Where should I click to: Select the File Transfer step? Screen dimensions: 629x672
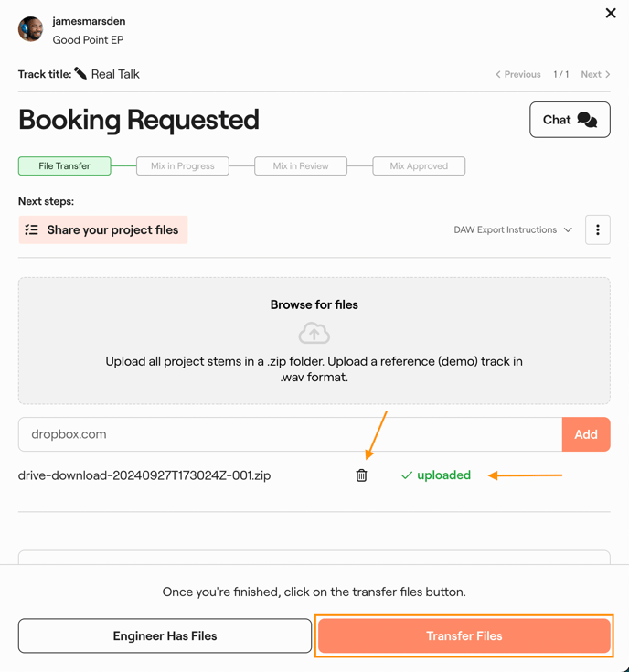tap(65, 166)
